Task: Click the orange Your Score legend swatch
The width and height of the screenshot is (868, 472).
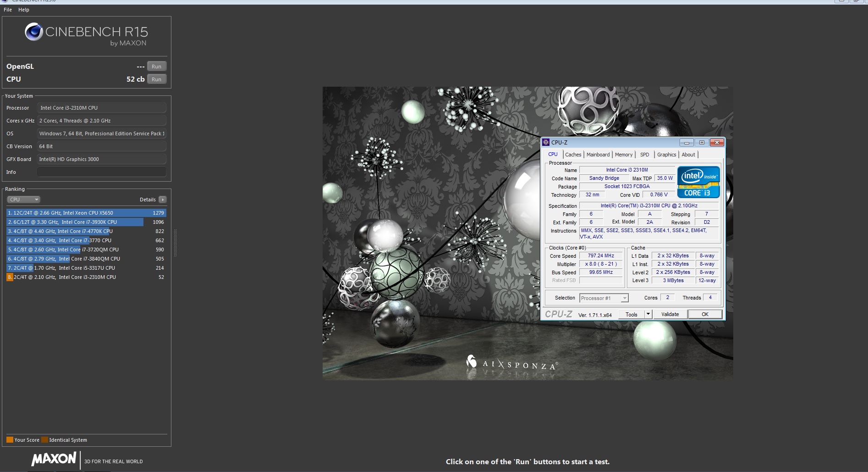Action: coord(10,440)
